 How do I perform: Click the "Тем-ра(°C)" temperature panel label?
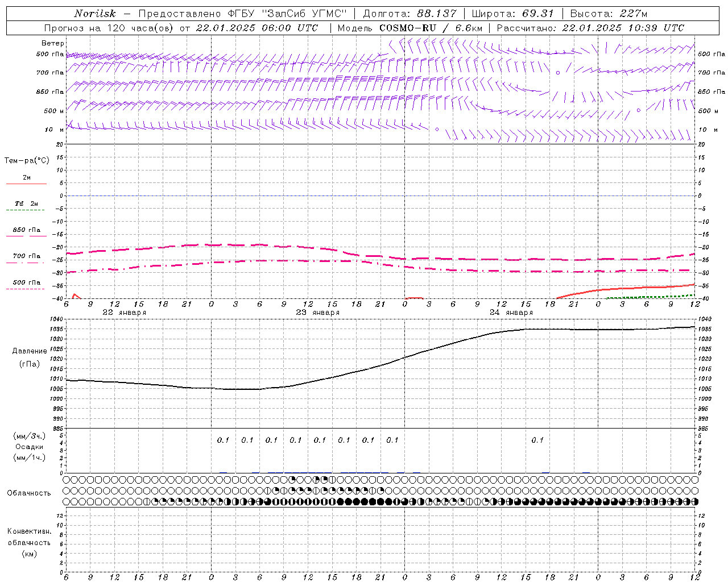(27, 161)
